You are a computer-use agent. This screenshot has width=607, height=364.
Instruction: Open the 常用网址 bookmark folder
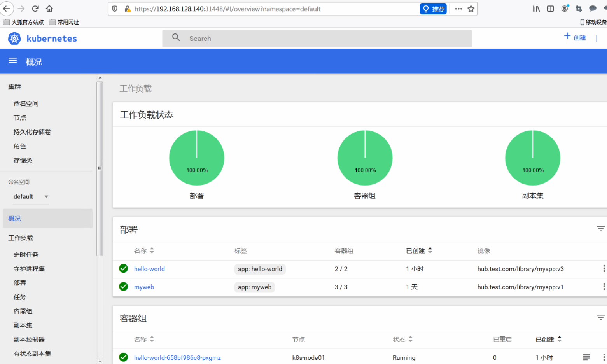point(64,22)
